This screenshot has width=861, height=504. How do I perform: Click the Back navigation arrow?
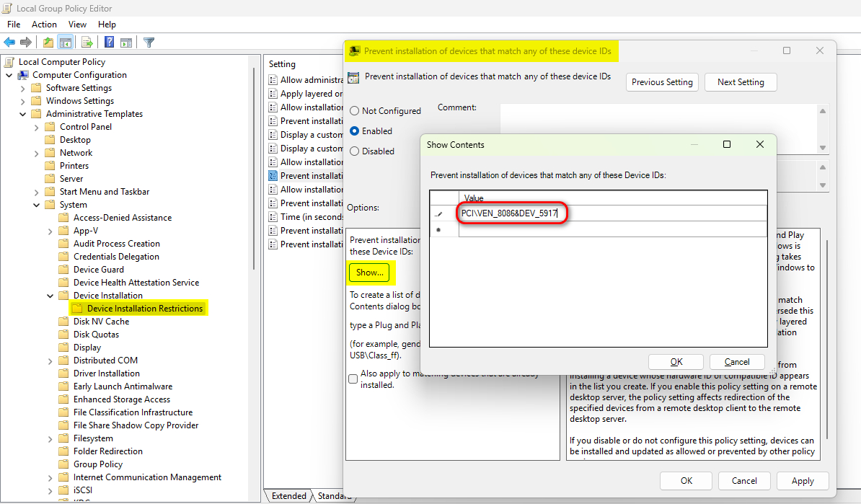[x=9, y=42]
